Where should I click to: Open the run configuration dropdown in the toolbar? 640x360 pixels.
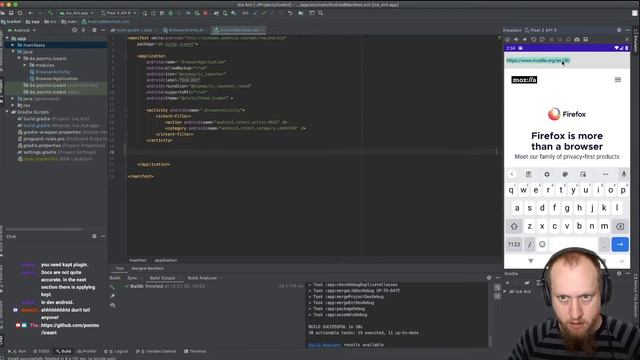[77, 13]
